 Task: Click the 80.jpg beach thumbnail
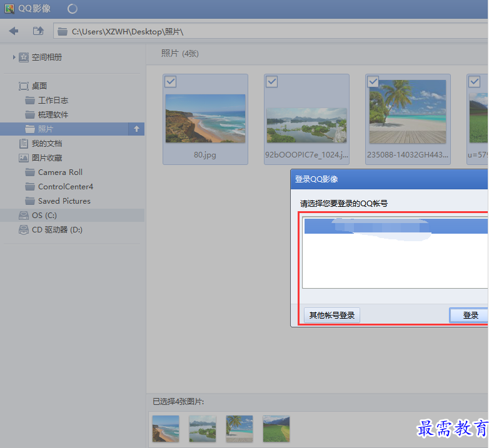coord(205,118)
